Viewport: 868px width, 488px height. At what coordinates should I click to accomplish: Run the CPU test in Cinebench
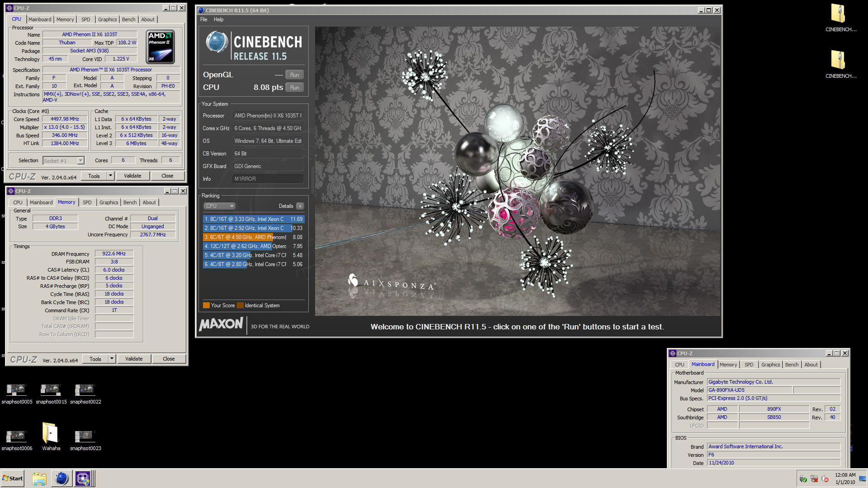click(x=294, y=88)
